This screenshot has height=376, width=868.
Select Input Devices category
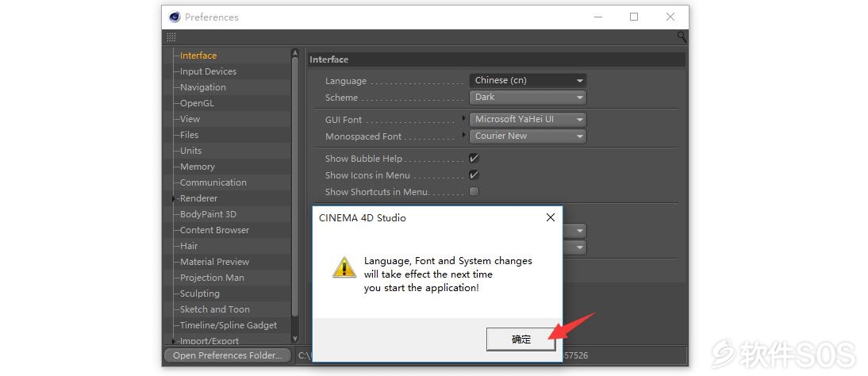coord(208,71)
